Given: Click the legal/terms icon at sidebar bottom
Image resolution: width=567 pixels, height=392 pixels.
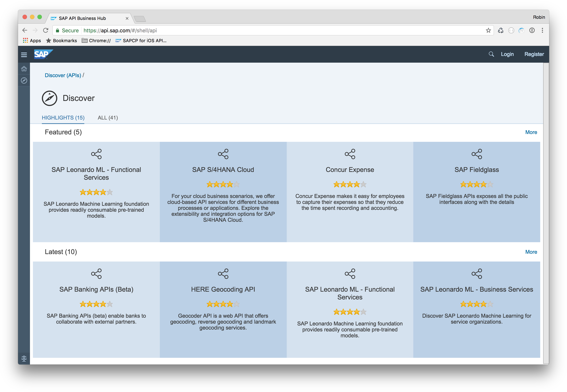Looking at the screenshot, I should 24,358.
